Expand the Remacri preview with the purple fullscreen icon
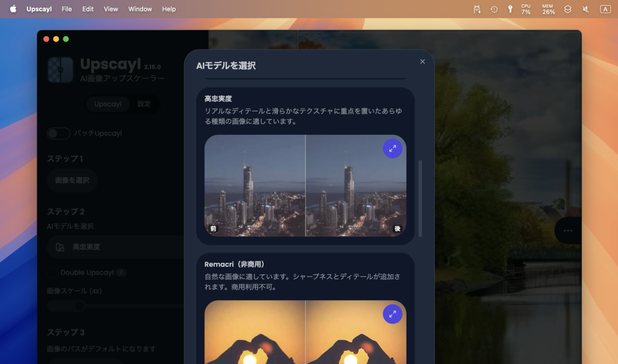 tap(393, 314)
